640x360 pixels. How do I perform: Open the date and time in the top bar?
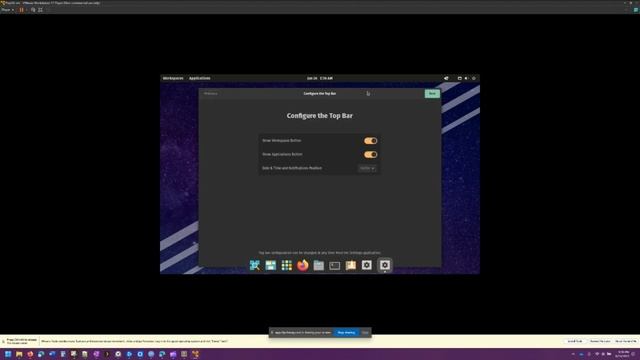[320, 78]
